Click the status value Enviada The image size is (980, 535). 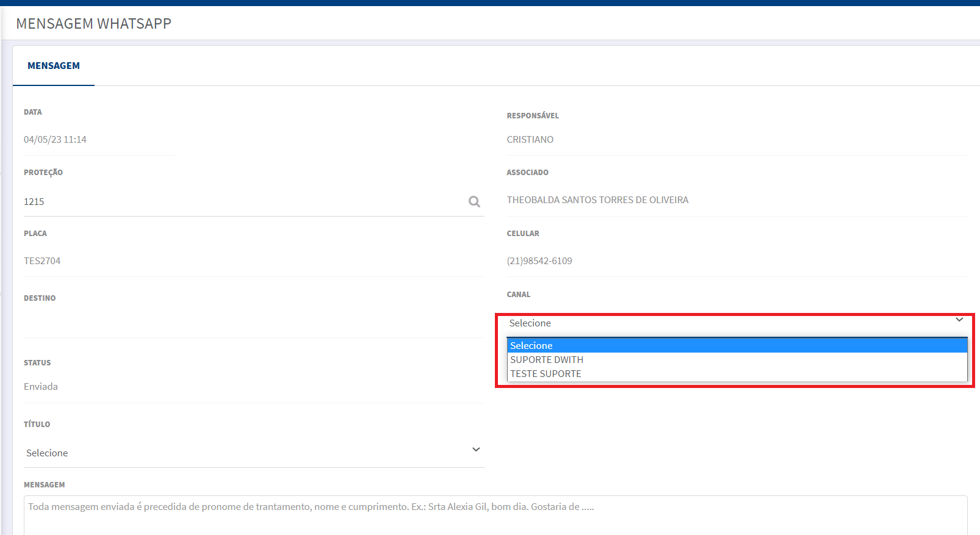(x=41, y=387)
